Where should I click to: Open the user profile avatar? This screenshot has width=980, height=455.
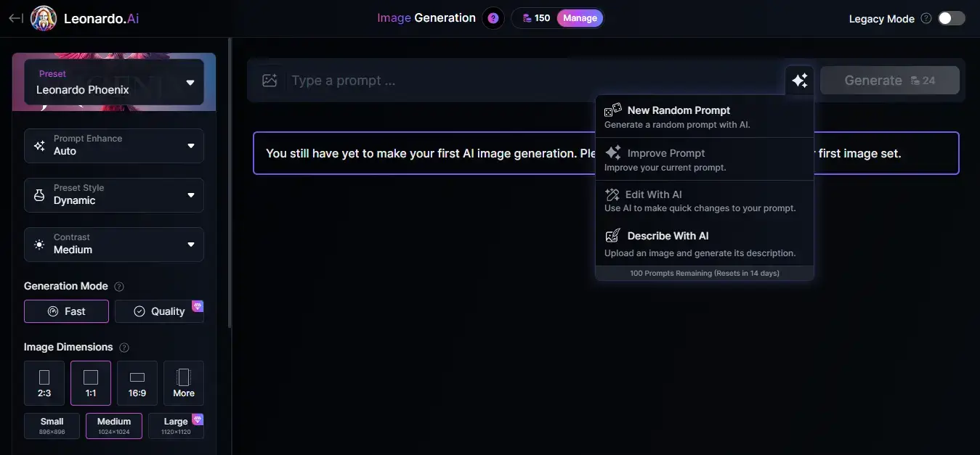(x=44, y=19)
